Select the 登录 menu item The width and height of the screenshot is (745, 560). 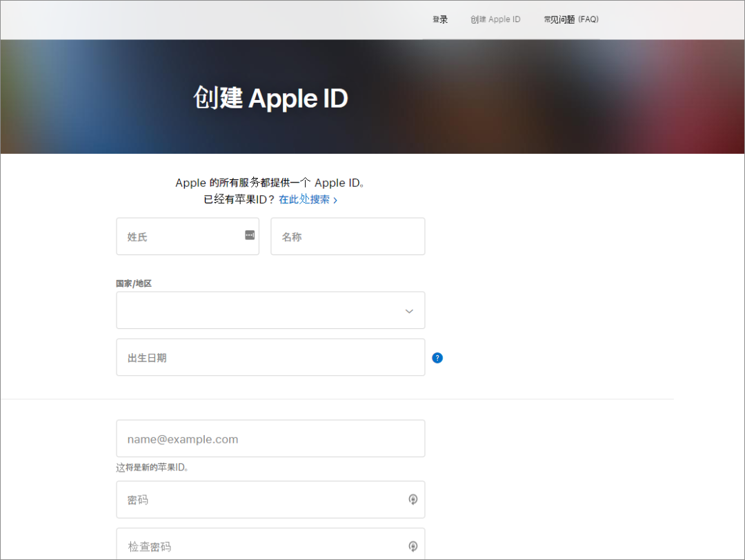439,19
